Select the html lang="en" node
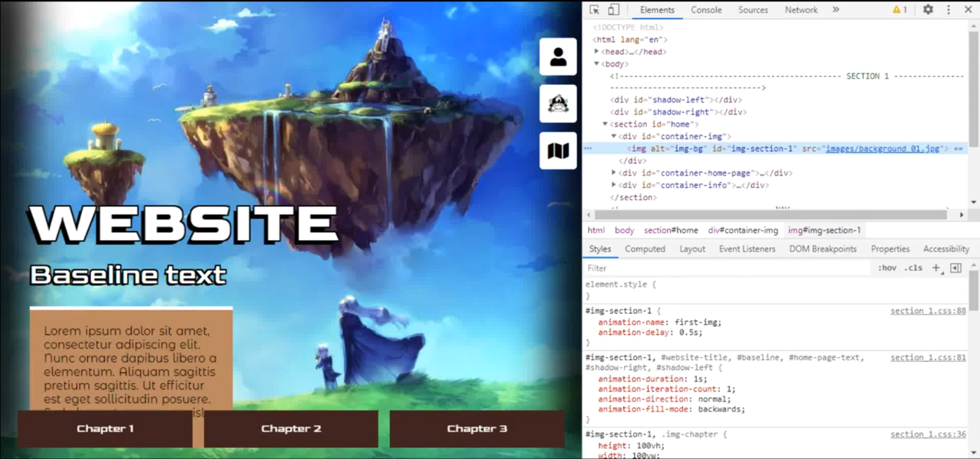Viewport: 980px width, 459px height. pos(630,39)
